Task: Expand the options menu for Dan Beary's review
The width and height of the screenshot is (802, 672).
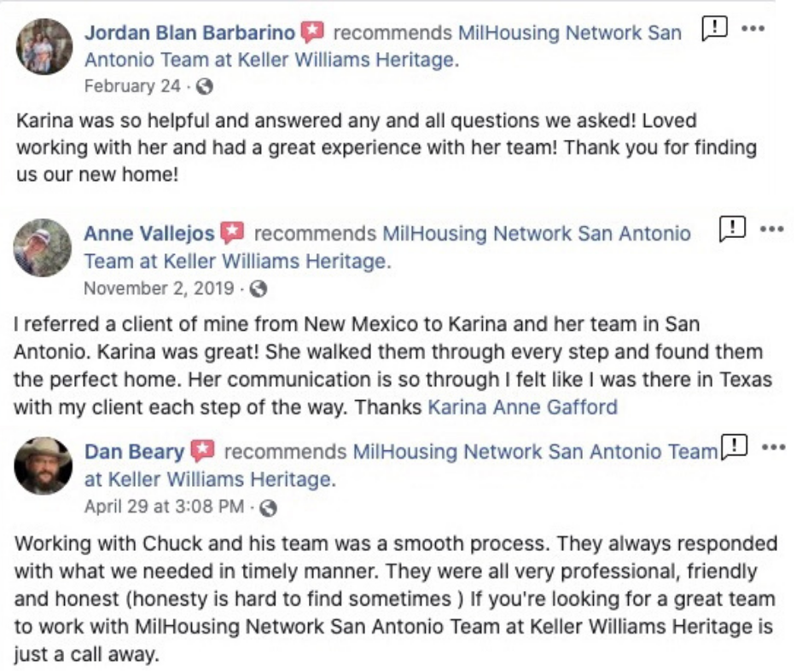Action: click(x=773, y=446)
